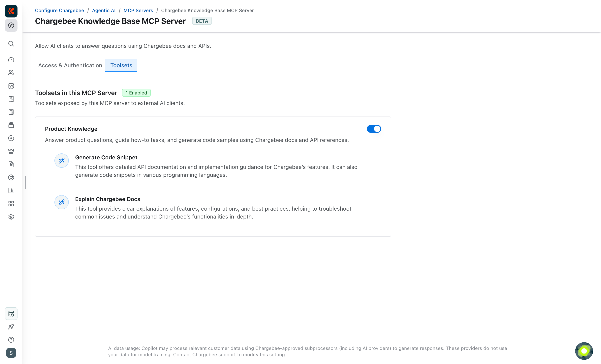Click the database sync icon near bottom

coord(11,314)
